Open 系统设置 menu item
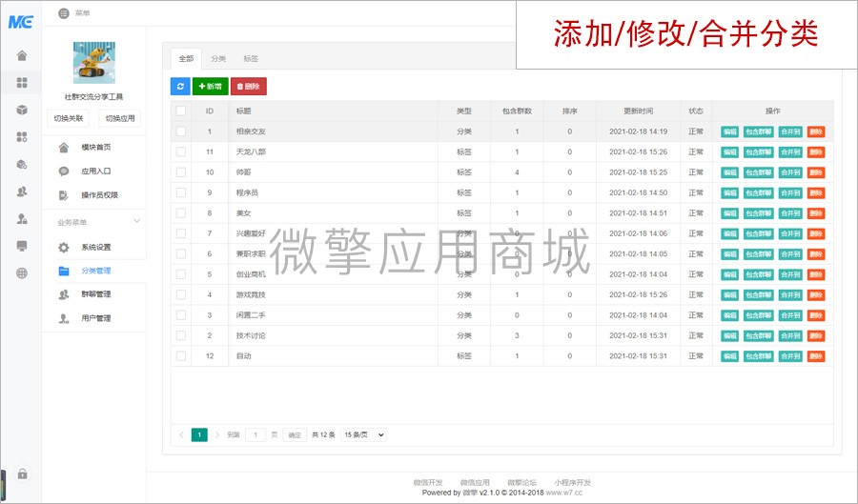 95,248
